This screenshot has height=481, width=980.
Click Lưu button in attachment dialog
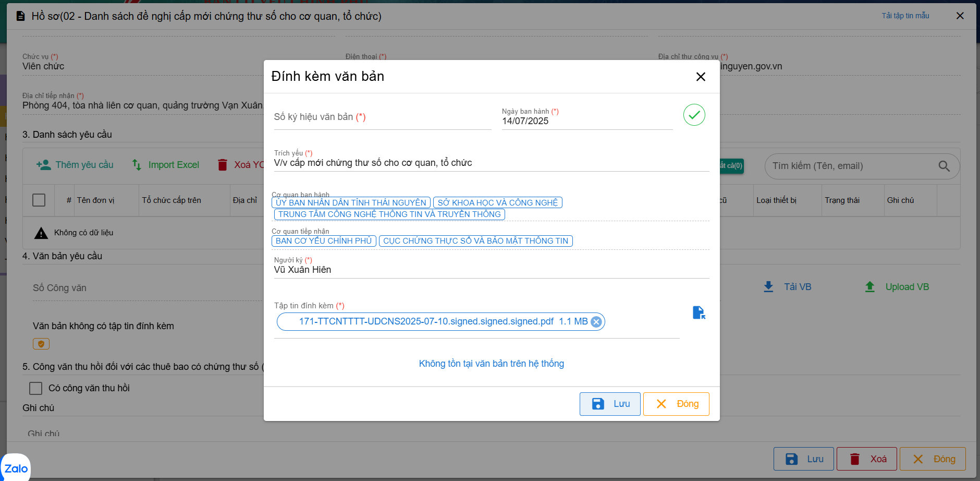pyautogui.click(x=610, y=404)
